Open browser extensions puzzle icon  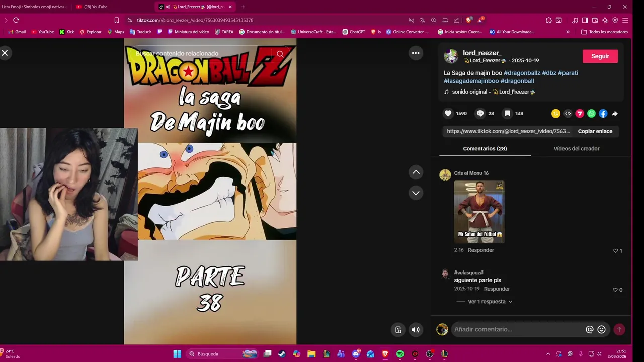click(x=548, y=20)
